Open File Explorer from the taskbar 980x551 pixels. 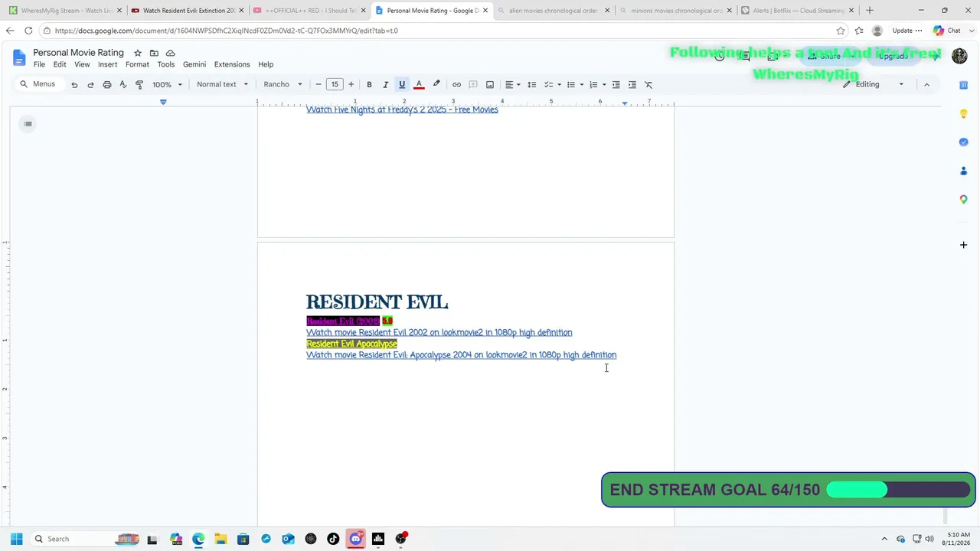[220, 539]
